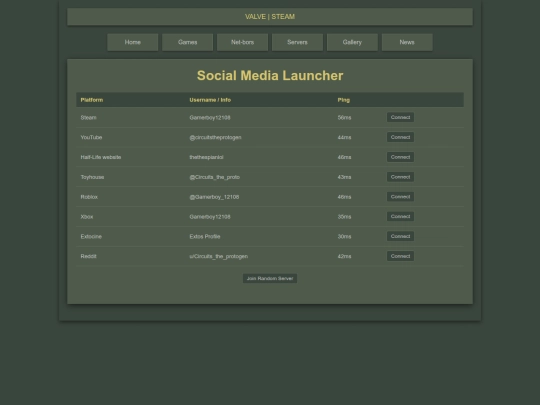Connect to the Half-Life website row
This screenshot has height=405, width=540.
[401, 157]
